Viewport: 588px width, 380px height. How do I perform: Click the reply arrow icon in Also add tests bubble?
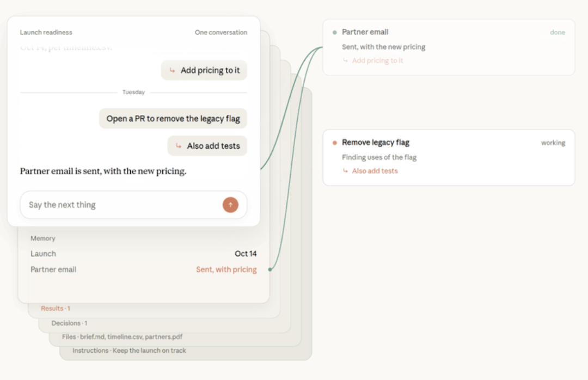[x=179, y=146]
